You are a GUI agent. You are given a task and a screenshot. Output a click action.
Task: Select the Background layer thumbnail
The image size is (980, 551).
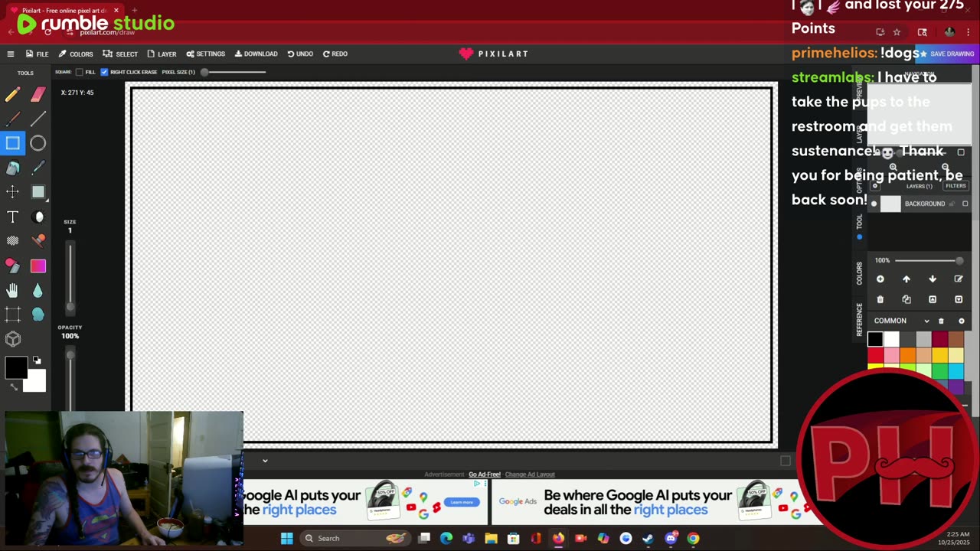pos(890,204)
